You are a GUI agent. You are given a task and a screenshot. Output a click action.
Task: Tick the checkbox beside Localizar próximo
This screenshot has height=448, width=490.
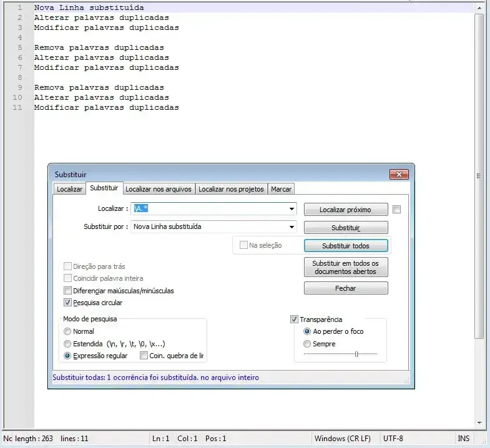point(397,210)
